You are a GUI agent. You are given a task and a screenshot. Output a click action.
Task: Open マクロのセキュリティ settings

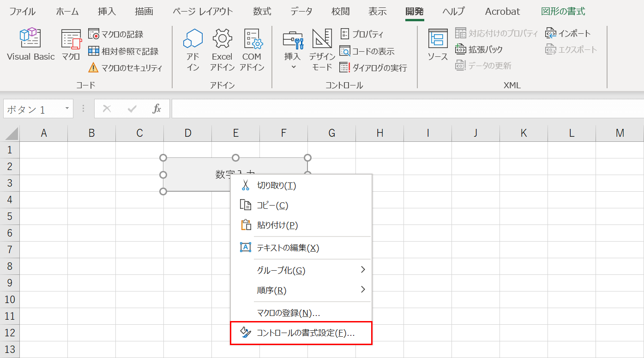point(126,67)
